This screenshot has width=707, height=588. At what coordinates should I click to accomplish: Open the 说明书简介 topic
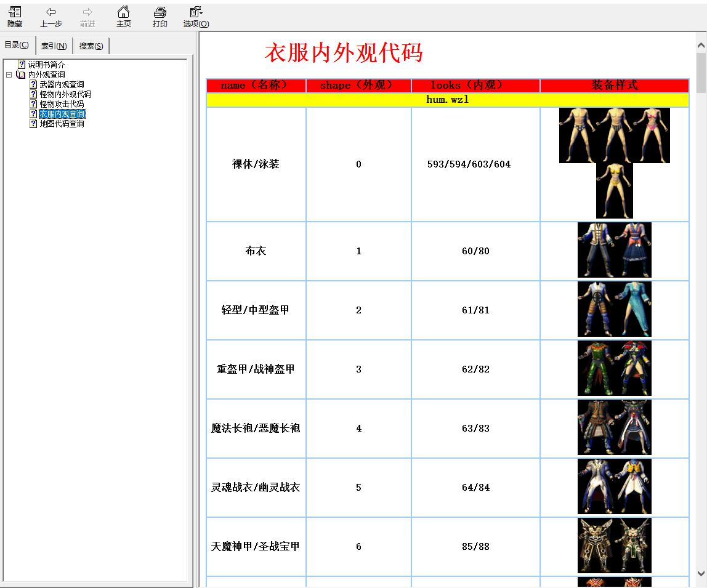tap(46, 65)
